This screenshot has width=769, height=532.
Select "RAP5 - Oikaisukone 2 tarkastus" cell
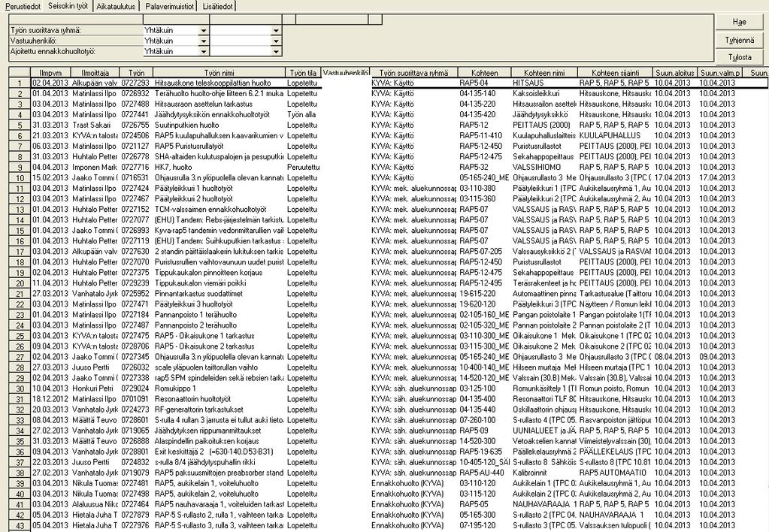coord(219,346)
